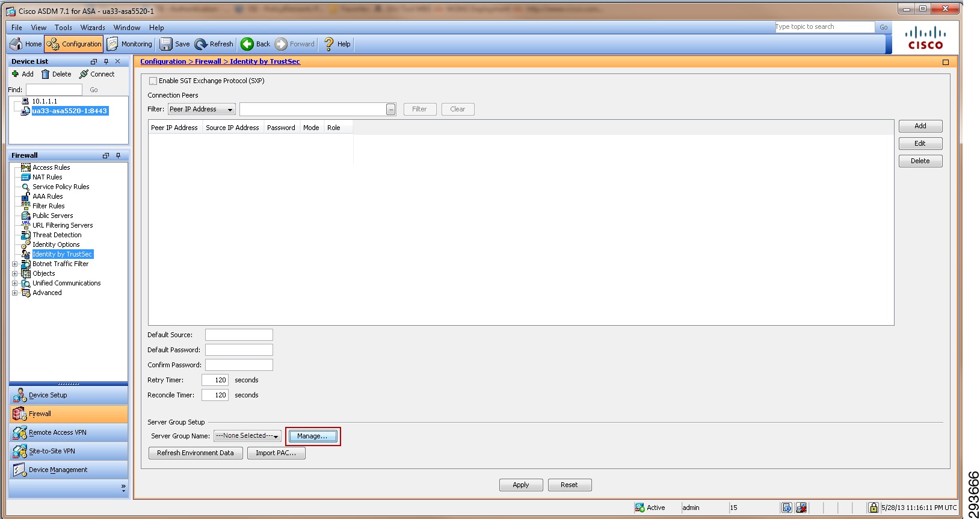Expand the Botnet Traffic Filter node
The image size is (980, 519).
click(x=15, y=264)
